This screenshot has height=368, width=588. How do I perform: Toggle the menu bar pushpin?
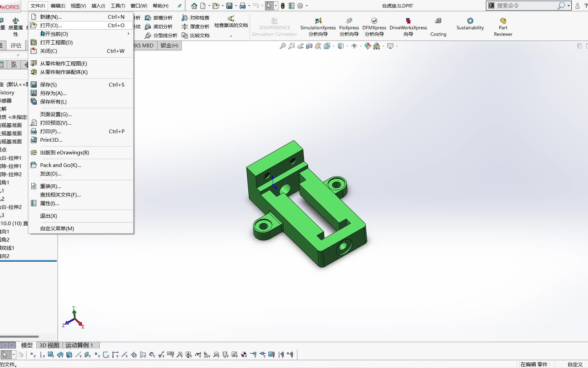click(x=179, y=5)
